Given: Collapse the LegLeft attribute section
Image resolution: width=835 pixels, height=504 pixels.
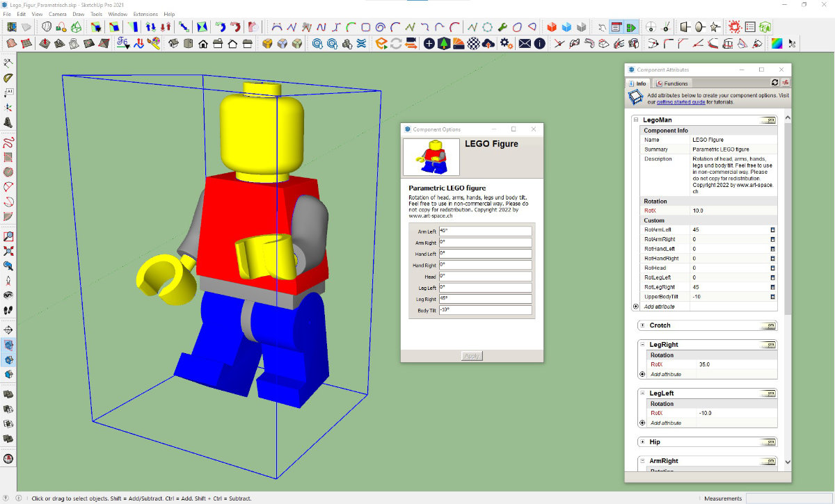Looking at the screenshot, I should 642,393.
